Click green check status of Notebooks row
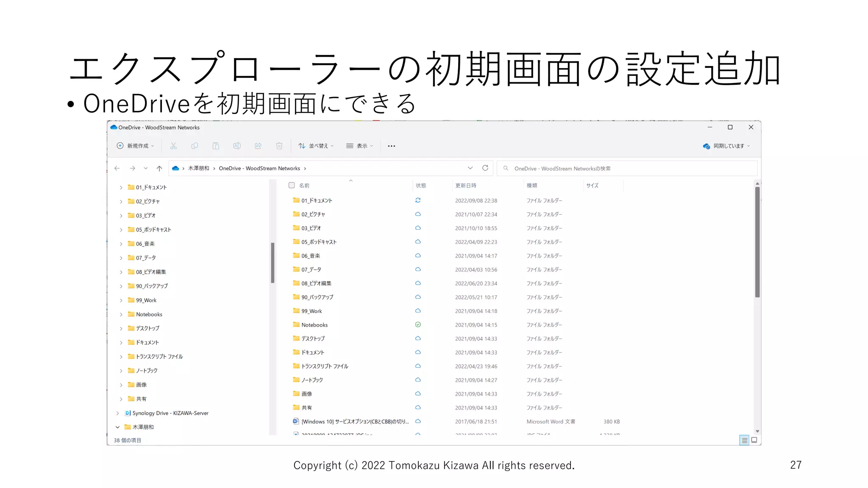The height and width of the screenshot is (488, 868). tap(418, 324)
